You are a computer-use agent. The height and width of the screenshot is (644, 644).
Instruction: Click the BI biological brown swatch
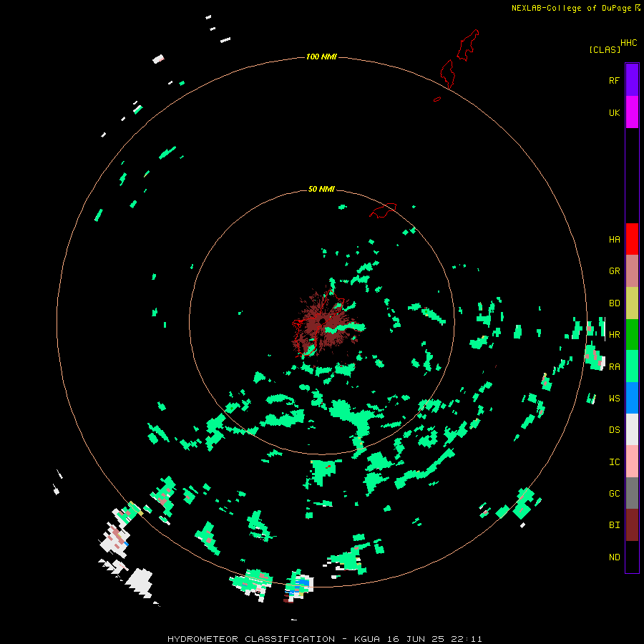coord(632,525)
